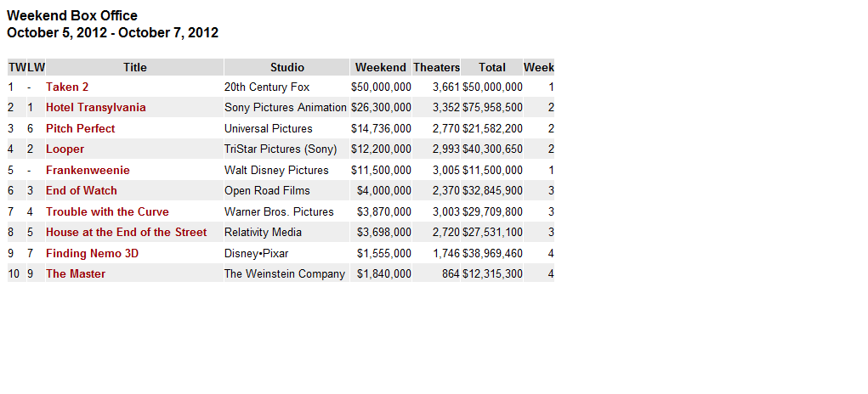Select the TriStar Pictures (Sony) cell
This screenshot has height=394, width=868.
tap(286, 149)
